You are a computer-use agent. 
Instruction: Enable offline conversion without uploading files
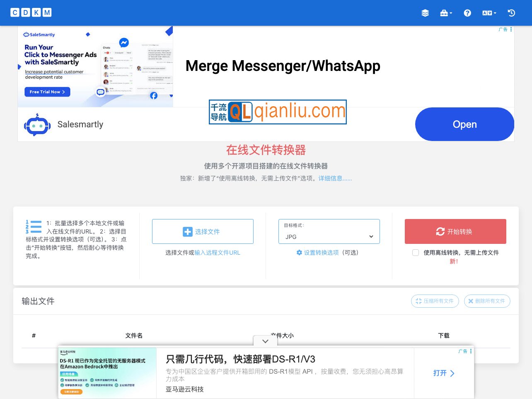tap(416, 253)
